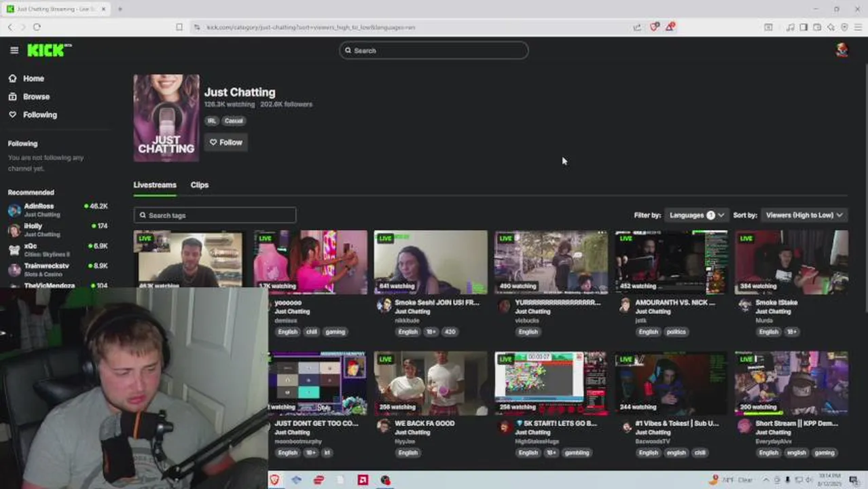Open Brave Shields lion icon
The image size is (868, 489).
point(654,27)
